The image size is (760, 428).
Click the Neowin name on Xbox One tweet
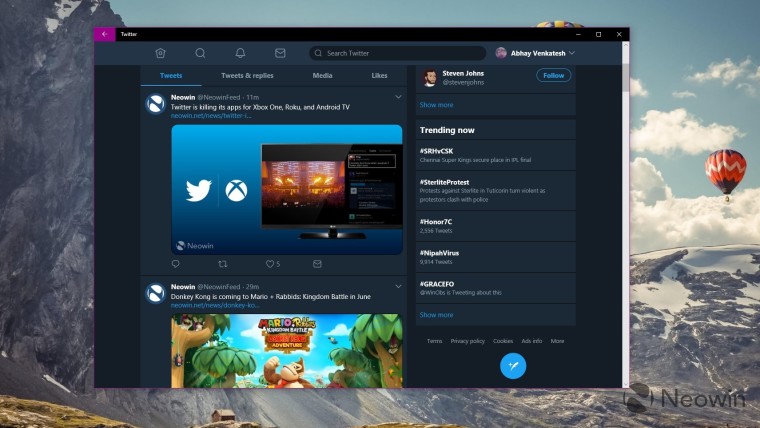click(x=183, y=97)
